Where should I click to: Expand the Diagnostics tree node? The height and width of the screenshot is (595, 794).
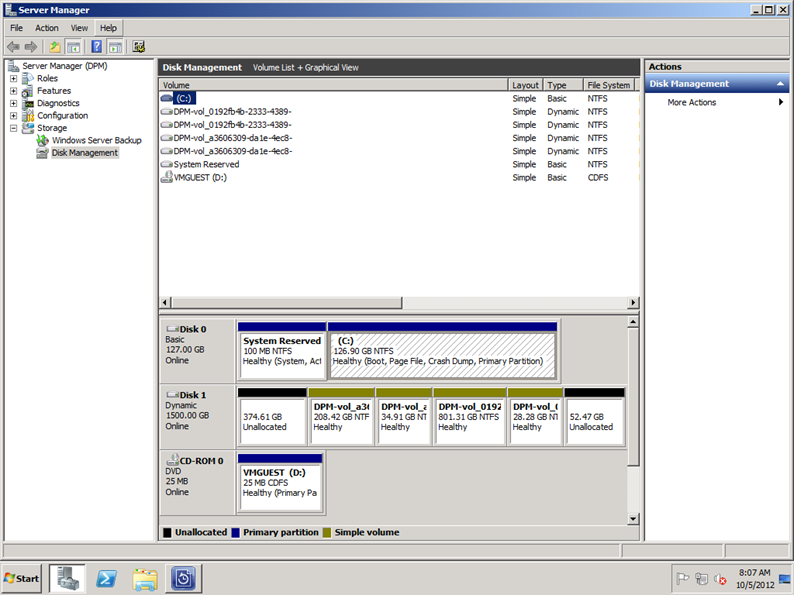tap(14, 103)
